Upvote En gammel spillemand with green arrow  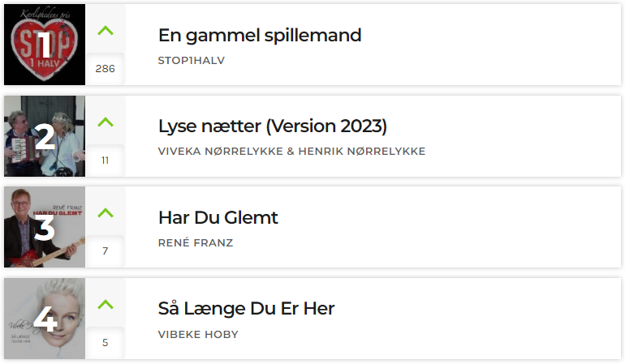click(x=106, y=31)
